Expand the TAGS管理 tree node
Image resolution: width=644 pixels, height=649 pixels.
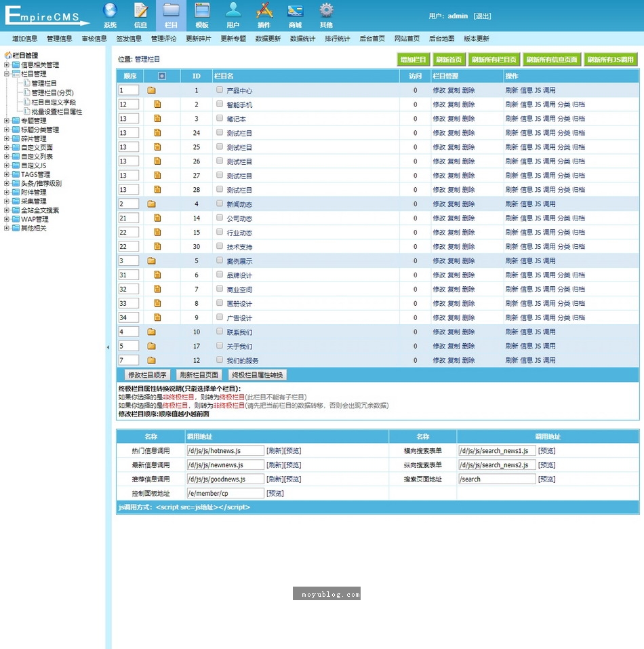coord(7,174)
